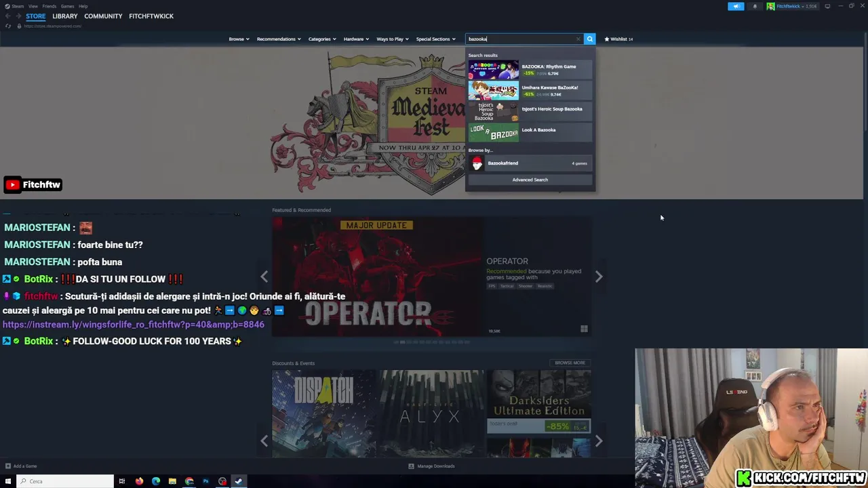Select tsjost's Heroic Soup Bazooka result

pyautogui.click(x=530, y=111)
